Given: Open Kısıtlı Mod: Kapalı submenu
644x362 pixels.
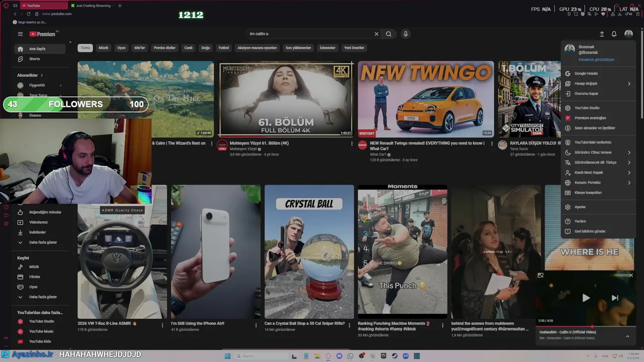Looking at the screenshot, I should pyautogui.click(x=598, y=172).
